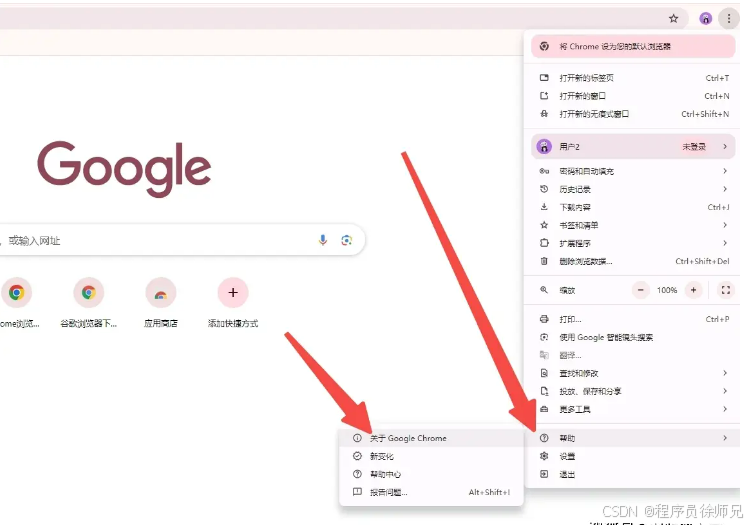
Task: Expand the 用户2 profile submenu chevron
Action: pyautogui.click(x=725, y=147)
